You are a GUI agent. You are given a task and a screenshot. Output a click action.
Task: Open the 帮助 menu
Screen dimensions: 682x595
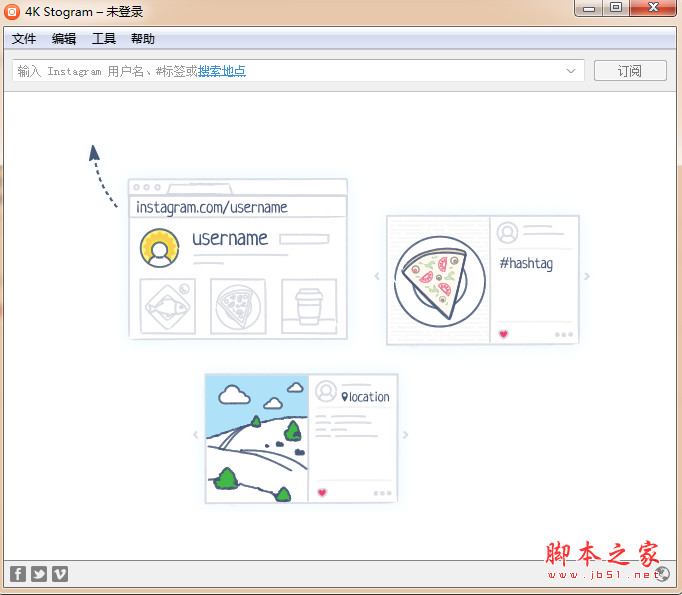143,39
